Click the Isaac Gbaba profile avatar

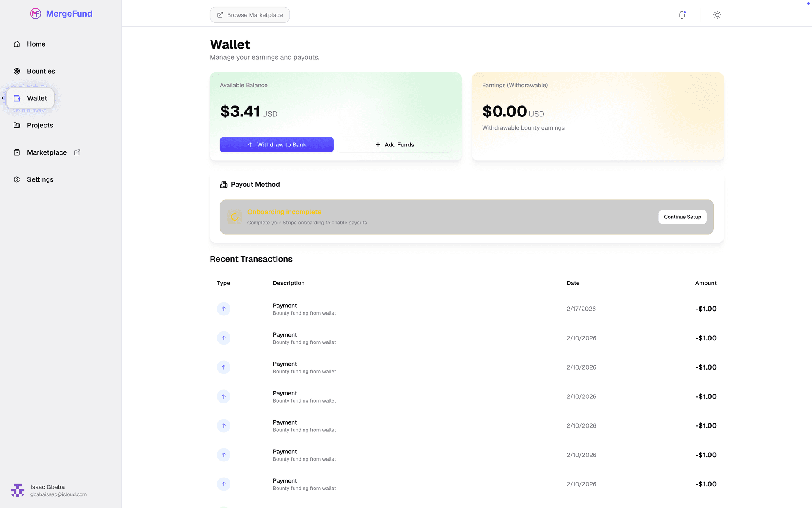(17, 490)
